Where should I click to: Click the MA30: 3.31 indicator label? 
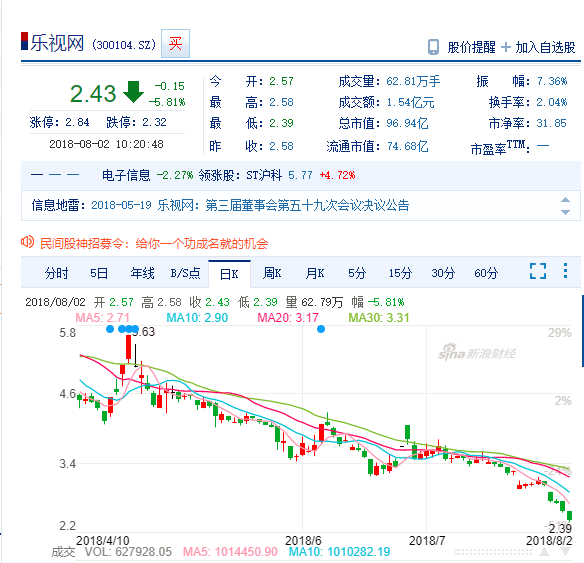point(379,318)
